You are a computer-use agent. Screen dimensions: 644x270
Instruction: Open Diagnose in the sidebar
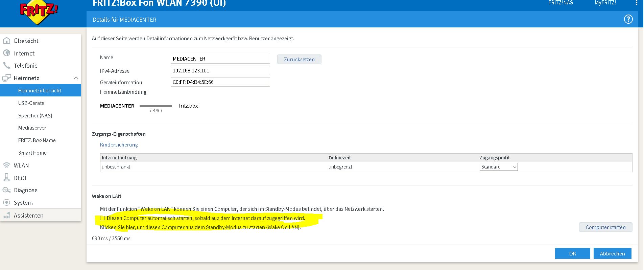click(x=26, y=190)
